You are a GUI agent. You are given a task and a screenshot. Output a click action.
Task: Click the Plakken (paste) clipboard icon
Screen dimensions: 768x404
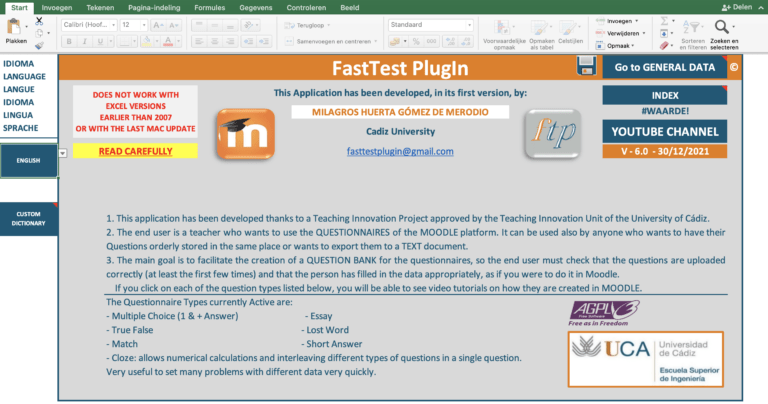(14, 26)
